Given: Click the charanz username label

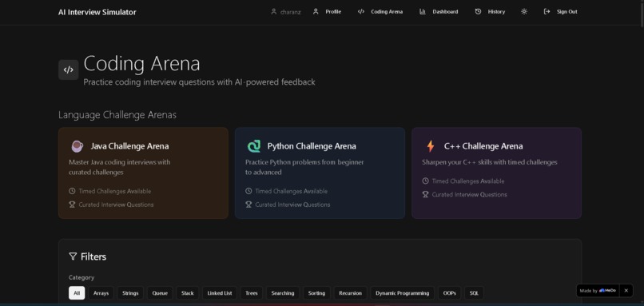Looking at the screenshot, I should click(290, 12).
